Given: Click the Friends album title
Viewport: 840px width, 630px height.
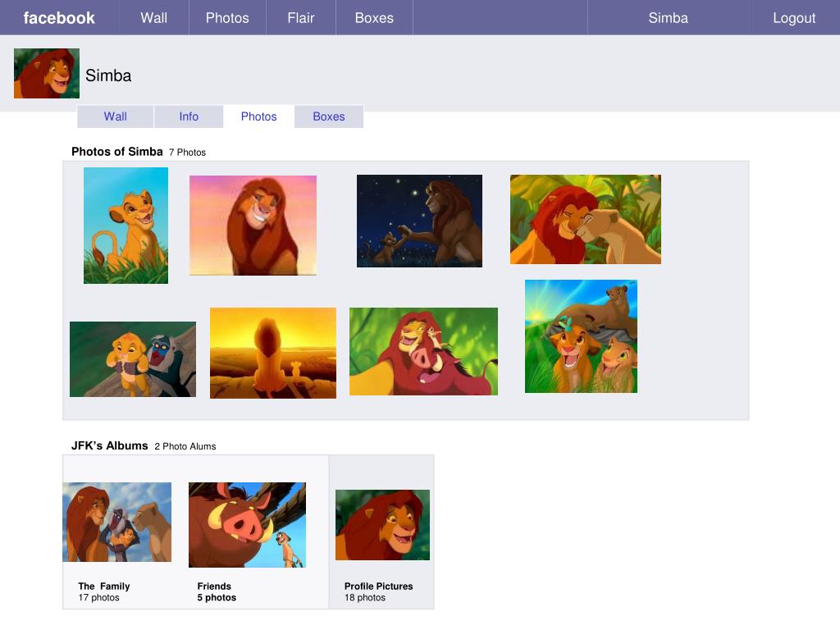Looking at the screenshot, I should pyautogui.click(x=214, y=587).
